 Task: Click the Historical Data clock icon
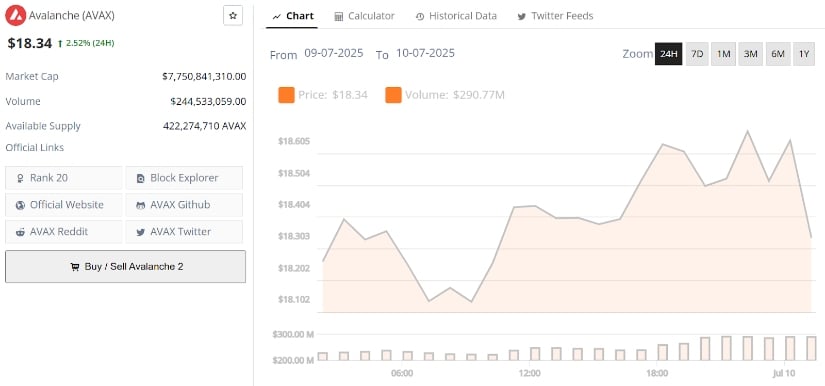420,17
